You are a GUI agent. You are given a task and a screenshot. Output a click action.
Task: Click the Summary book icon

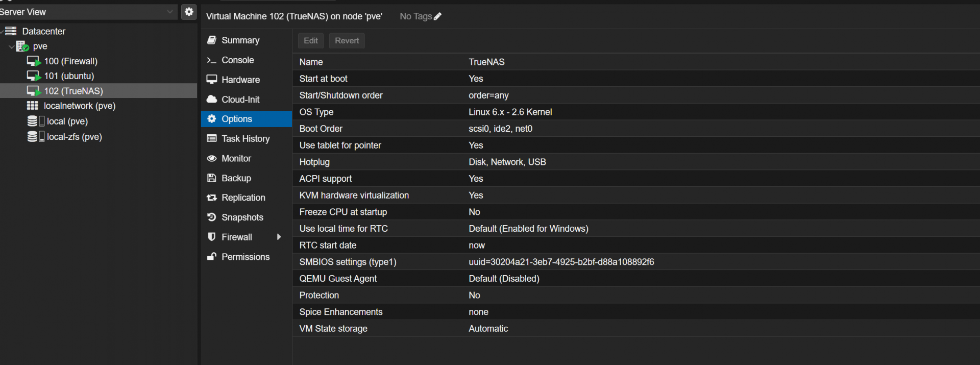coord(212,40)
